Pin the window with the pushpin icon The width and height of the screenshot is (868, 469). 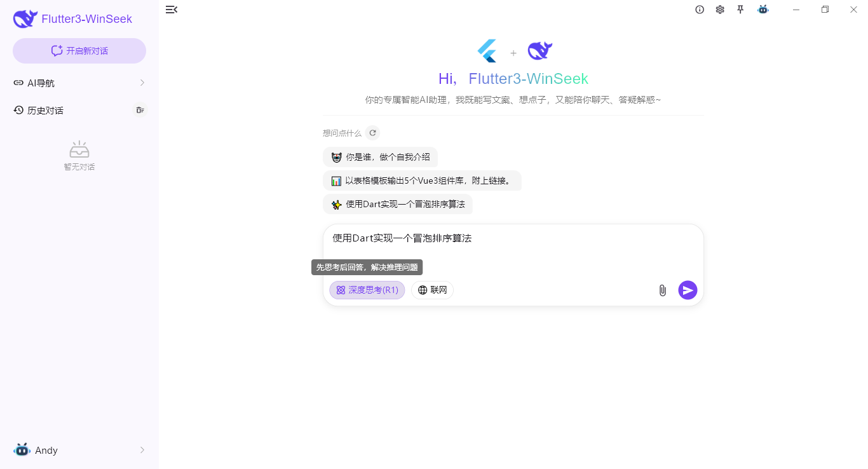pos(740,10)
